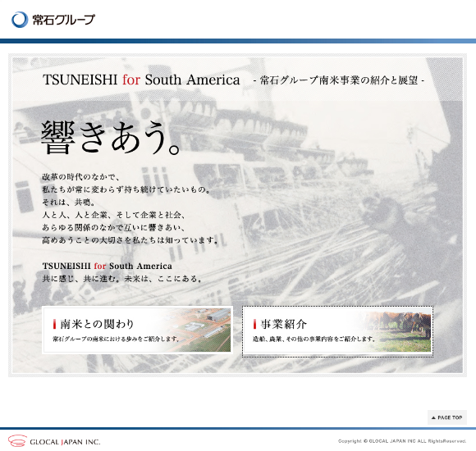This screenshot has width=476, height=451.
Task: Select line 高めあうことの大切さを私たちは知っています。
Action: click(x=130, y=240)
